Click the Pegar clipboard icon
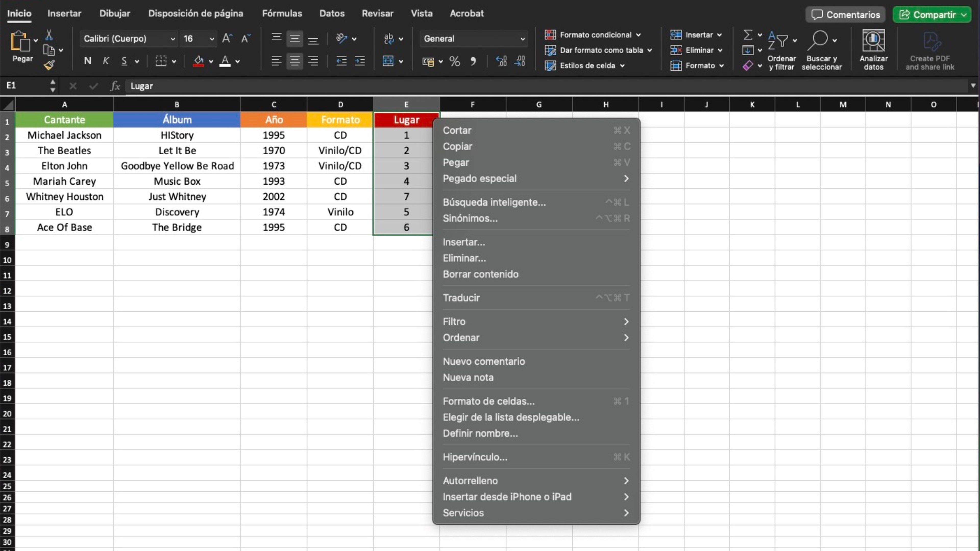980x551 pixels. 20,41
